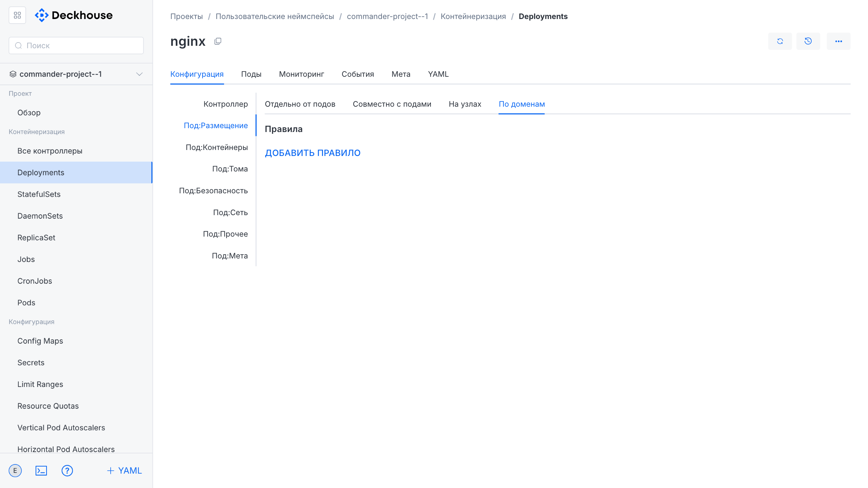Open the user avatar E menu
The height and width of the screenshot is (488, 868).
15,470
